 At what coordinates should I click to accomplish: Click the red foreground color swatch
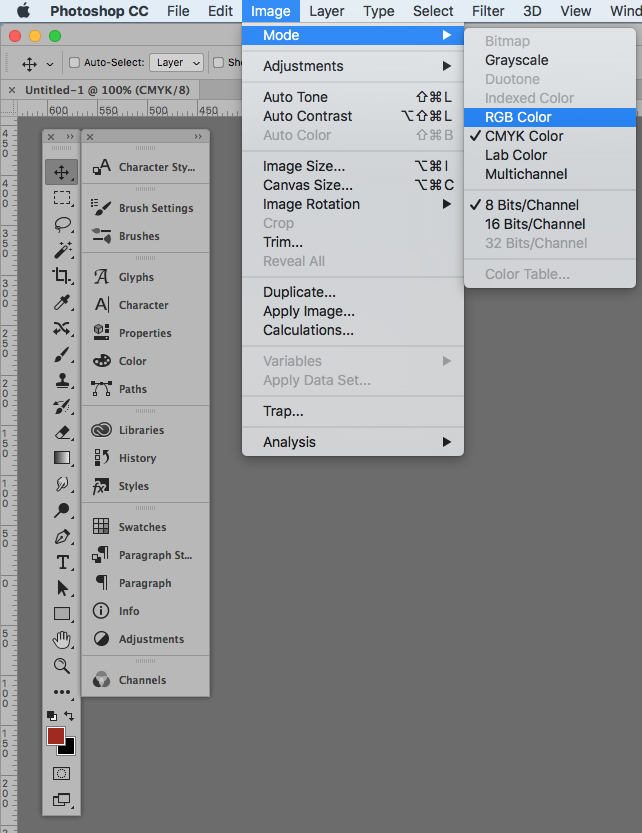tap(55, 736)
